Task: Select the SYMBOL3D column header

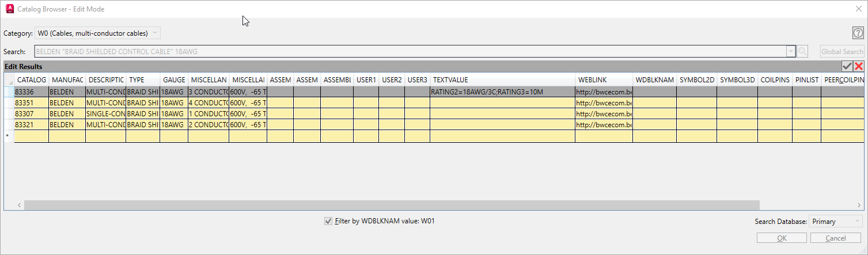Action: click(x=737, y=80)
